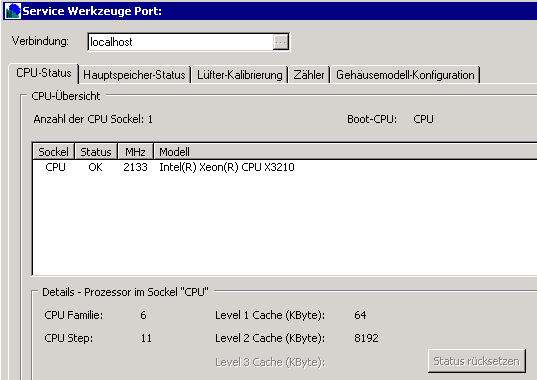Screen dimensions: 537x380
Task: Click the Anzahl der CPU Sockel: 1 text
Action: 93,119
